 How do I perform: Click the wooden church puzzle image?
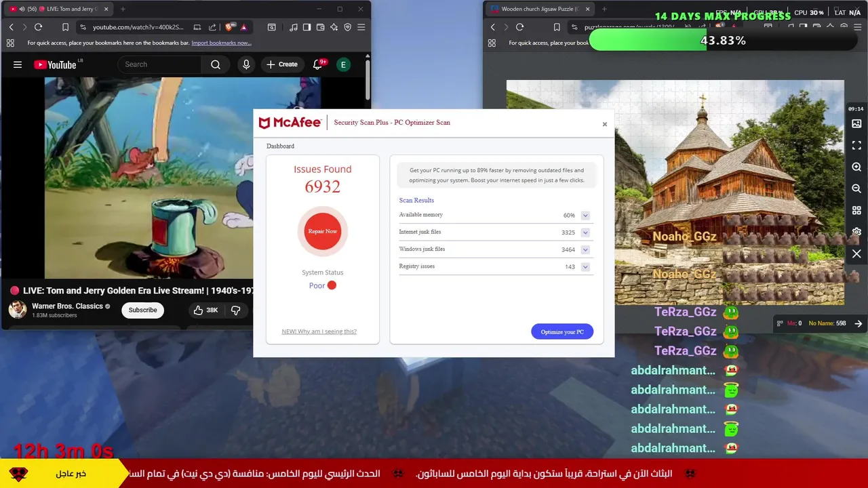click(x=675, y=192)
